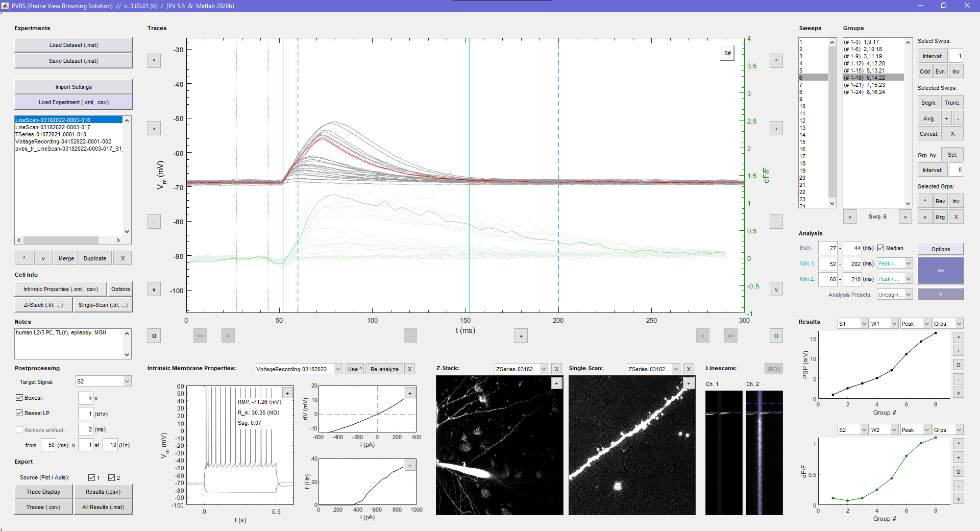Screen dimensions: 980x531
Task: Click the Groups list down scroll arrow
Action: pyautogui.click(x=908, y=203)
